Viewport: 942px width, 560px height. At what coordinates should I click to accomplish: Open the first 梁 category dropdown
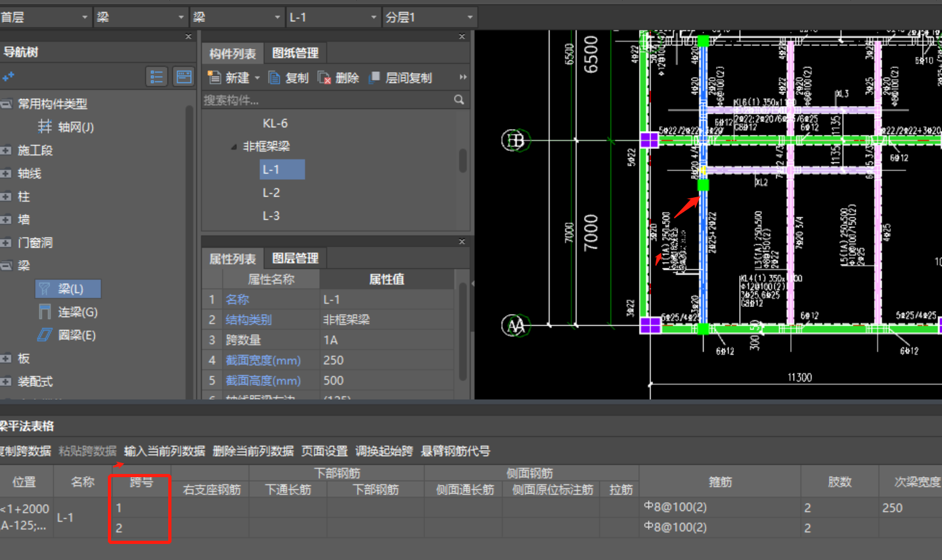point(141,17)
